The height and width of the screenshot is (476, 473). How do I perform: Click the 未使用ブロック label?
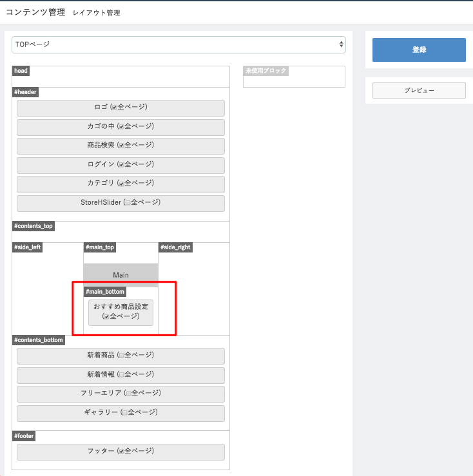pos(265,71)
